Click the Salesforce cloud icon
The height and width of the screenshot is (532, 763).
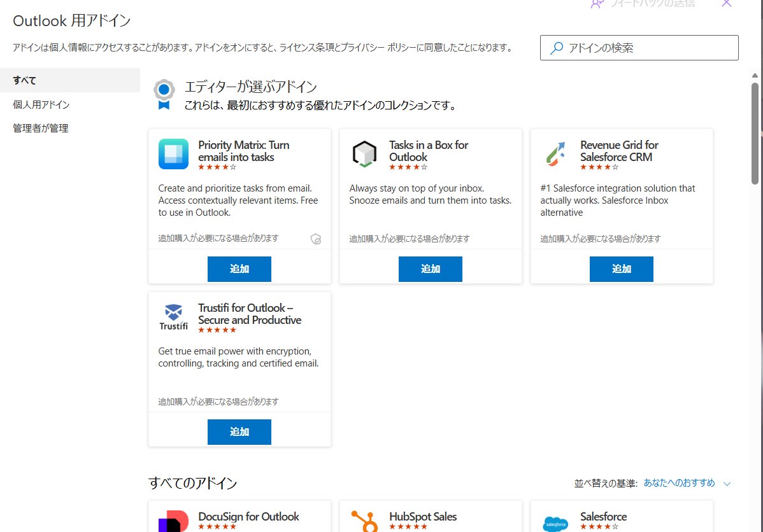(x=555, y=524)
